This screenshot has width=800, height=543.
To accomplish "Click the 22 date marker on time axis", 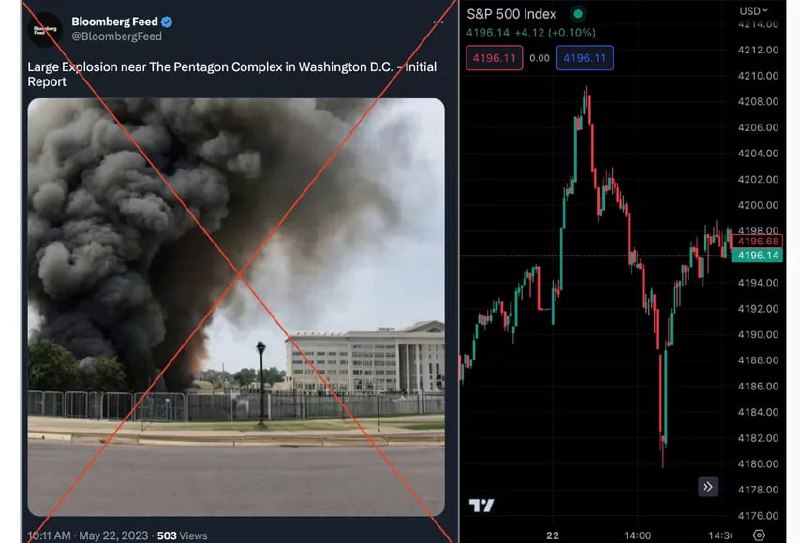I will 552,535.
